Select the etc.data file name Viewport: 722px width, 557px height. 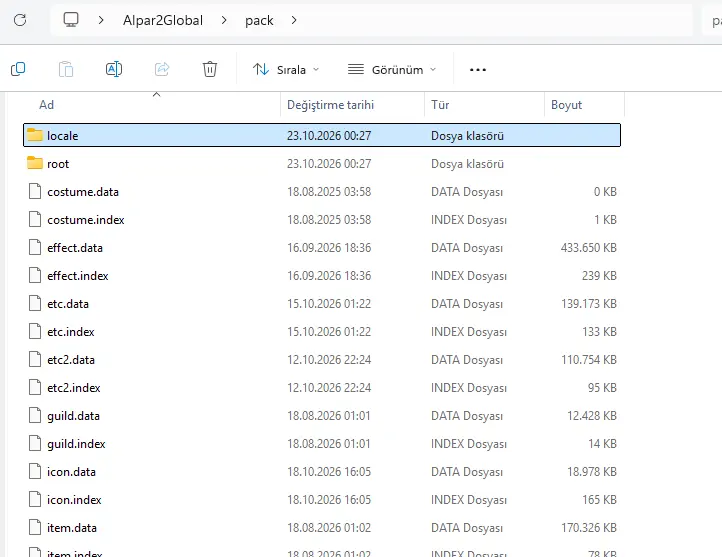point(68,304)
